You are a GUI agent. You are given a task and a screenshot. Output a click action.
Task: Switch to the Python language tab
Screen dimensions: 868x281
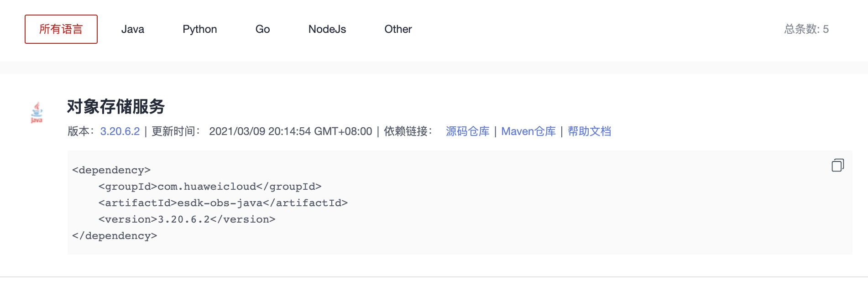[x=200, y=29]
